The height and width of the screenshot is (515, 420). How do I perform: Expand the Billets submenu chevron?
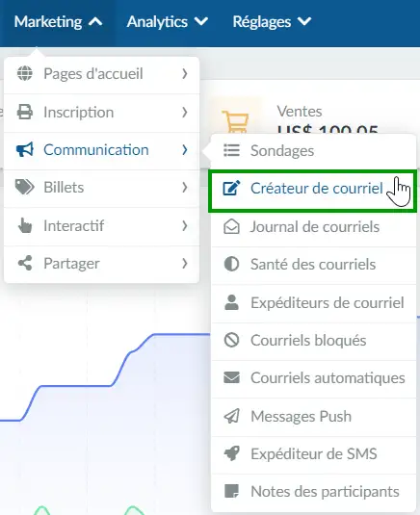(x=185, y=187)
